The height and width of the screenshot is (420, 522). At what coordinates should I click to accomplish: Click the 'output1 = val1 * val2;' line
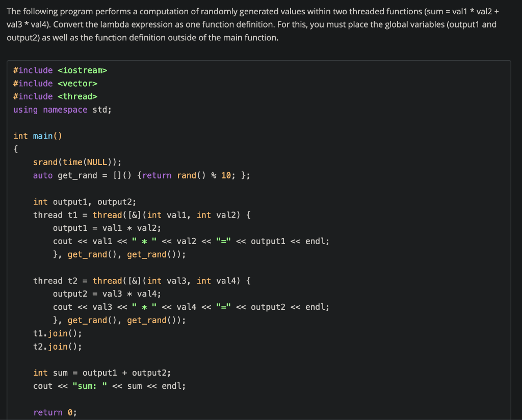point(107,228)
